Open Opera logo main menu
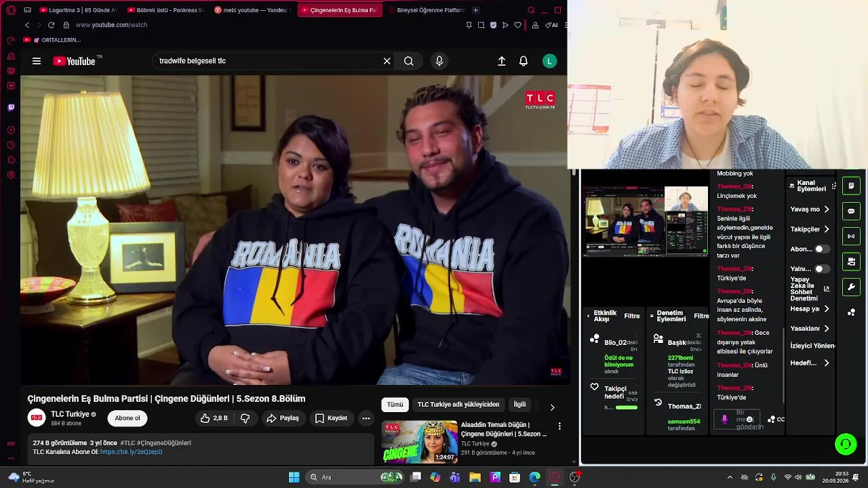This screenshot has width=868, height=488. pos(11,10)
